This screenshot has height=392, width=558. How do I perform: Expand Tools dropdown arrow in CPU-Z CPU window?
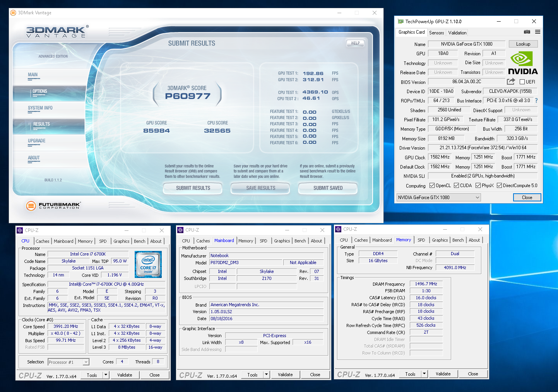[106, 375]
